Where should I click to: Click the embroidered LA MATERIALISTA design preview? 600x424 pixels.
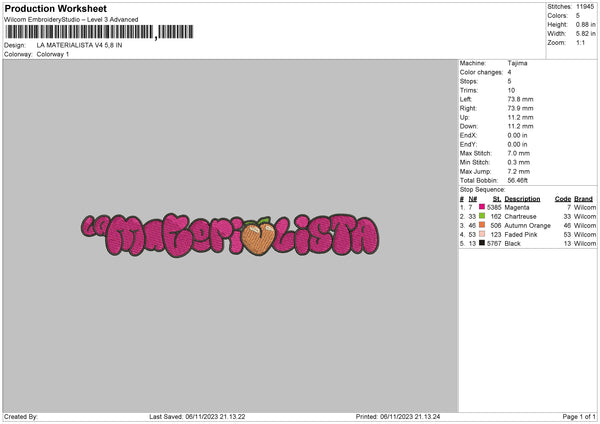(x=230, y=235)
